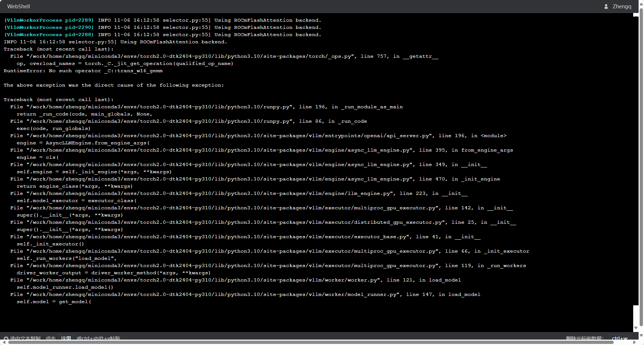The height and width of the screenshot is (345, 644).
Task: Click the WebShell title in header
Action: click(x=18, y=6)
